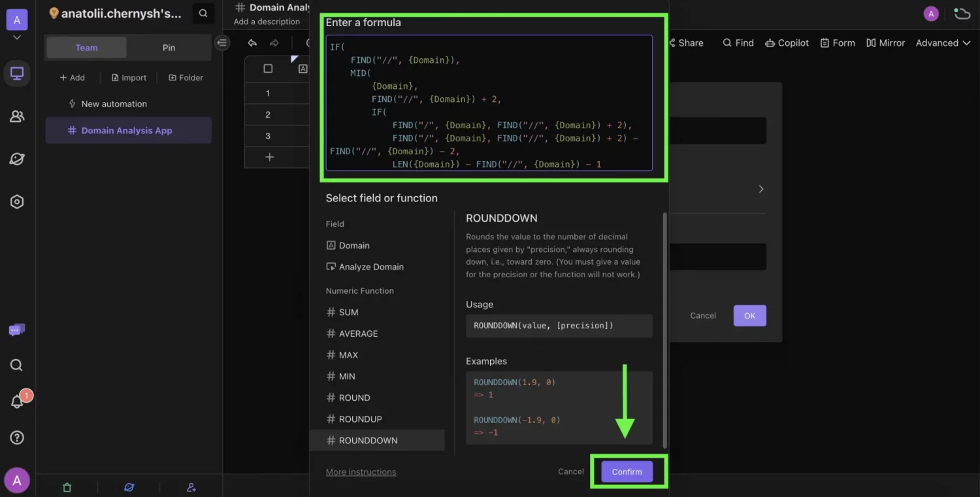Click the + Add button
This screenshot has height=497, width=980.
[73, 78]
